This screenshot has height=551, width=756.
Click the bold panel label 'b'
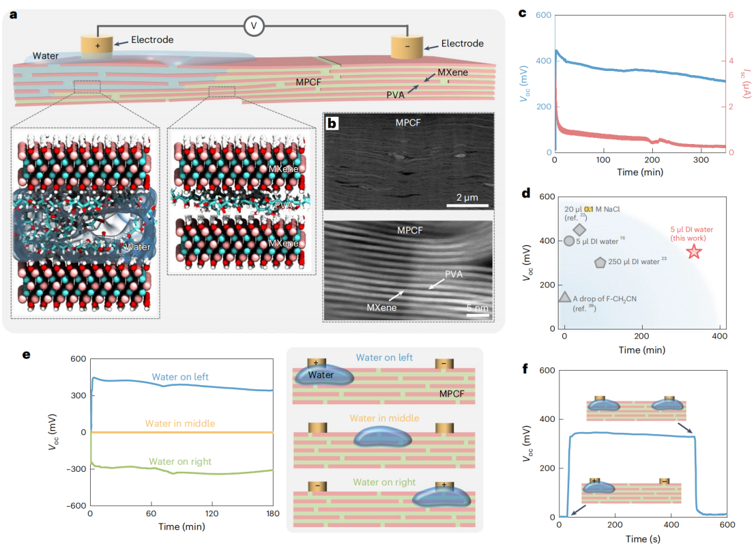click(332, 124)
